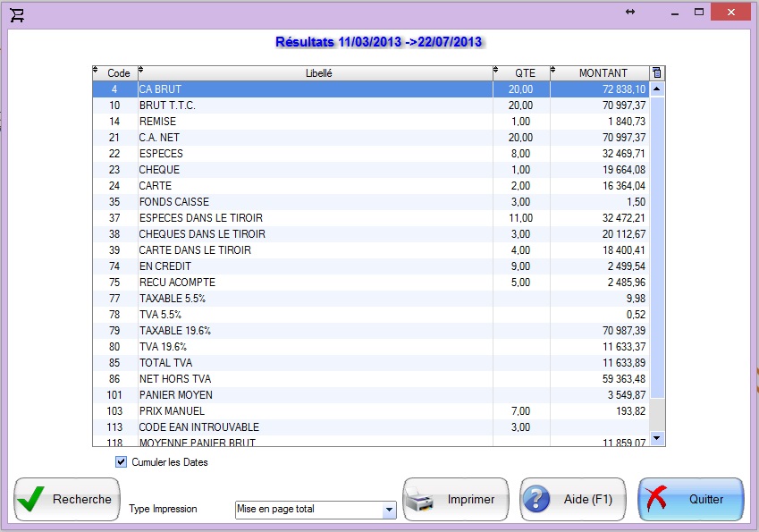Open the column chooser icon above scrollbar
Screen dimensions: 759x532
point(657,73)
